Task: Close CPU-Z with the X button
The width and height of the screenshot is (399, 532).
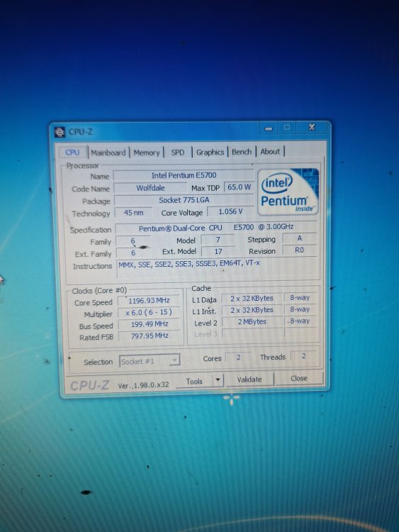Action: (x=312, y=127)
